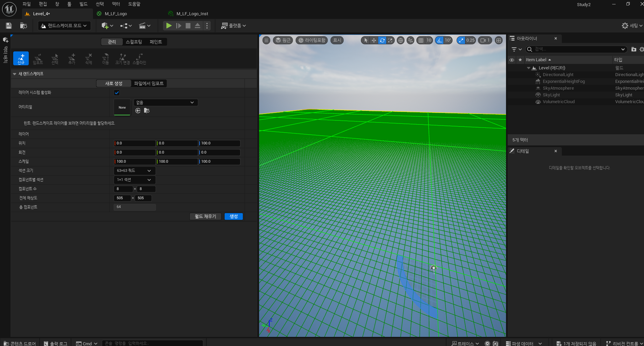This screenshot has height=346, width=644.
Task: Click the scale X field showing 100.0
Action: pyautogui.click(x=135, y=162)
